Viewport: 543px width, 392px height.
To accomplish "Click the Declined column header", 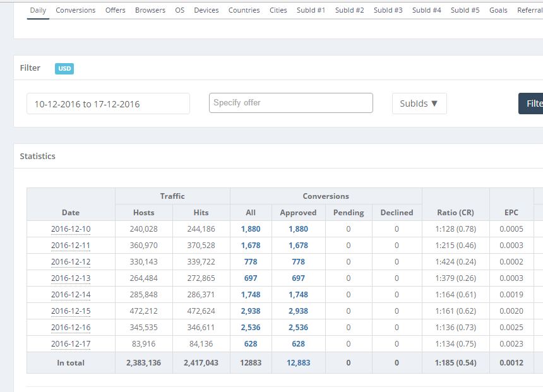I will [397, 213].
